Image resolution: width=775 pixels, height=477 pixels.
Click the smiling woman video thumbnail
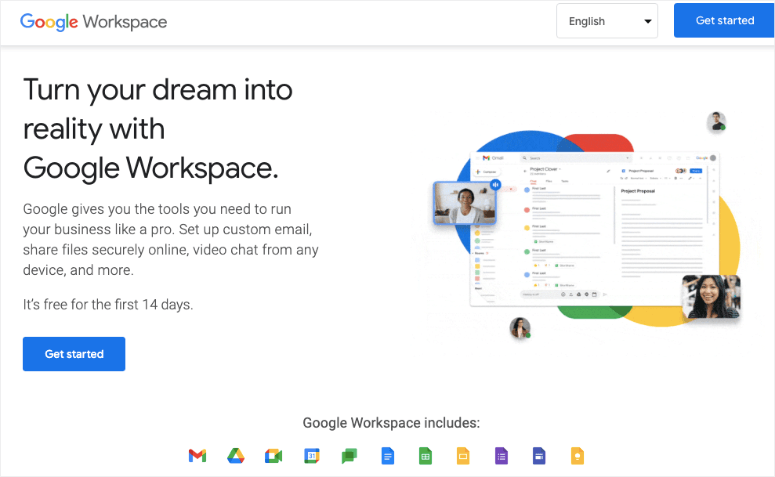711,297
